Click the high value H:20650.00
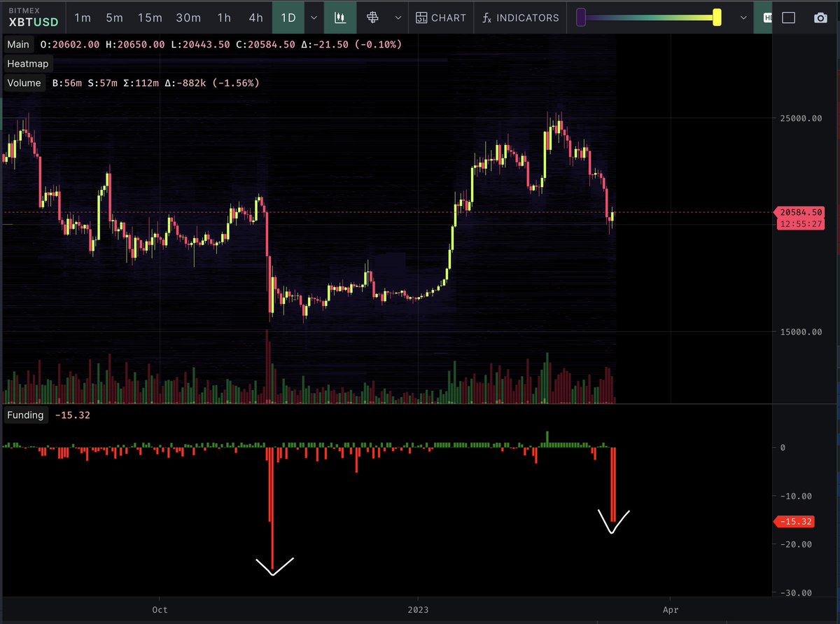 pyautogui.click(x=136, y=44)
